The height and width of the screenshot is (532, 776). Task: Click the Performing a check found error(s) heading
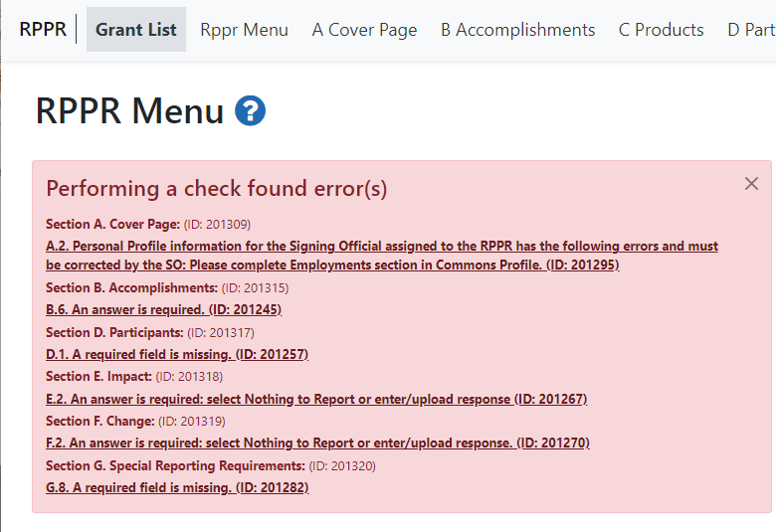click(217, 189)
